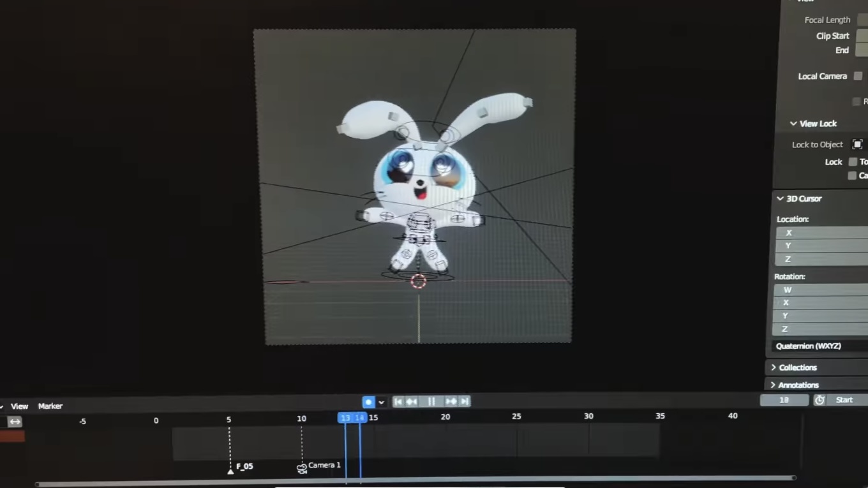This screenshot has height=488, width=868.
Task: Open the timeline Marker menu
Action: coord(50,406)
